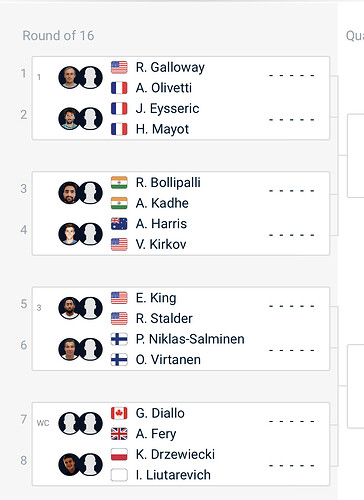Click the India flag beside R. Bollipalli

click(x=119, y=183)
